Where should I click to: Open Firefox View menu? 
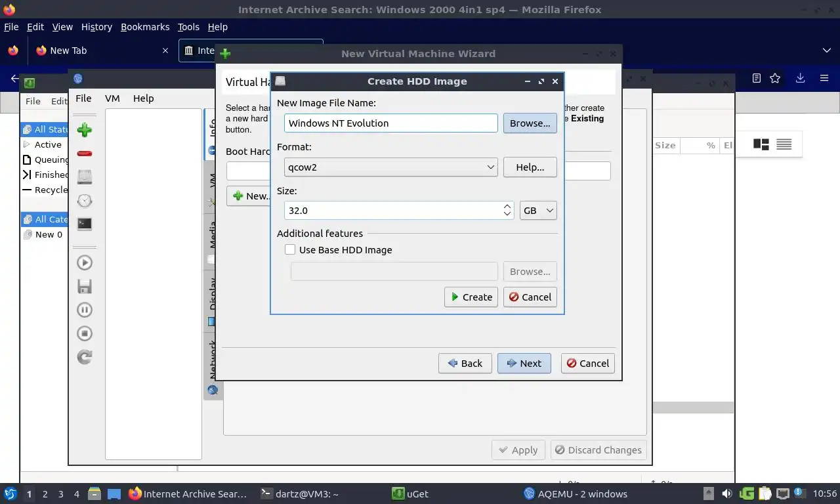click(x=62, y=27)
